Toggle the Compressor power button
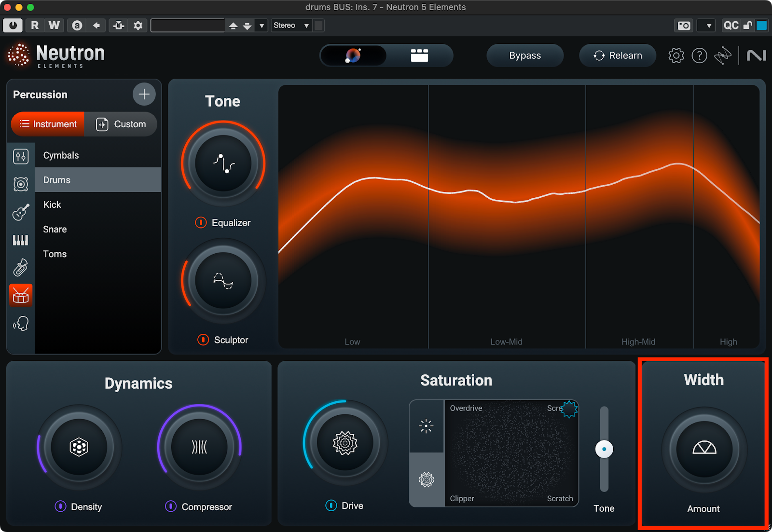 (x=171, y=506)
